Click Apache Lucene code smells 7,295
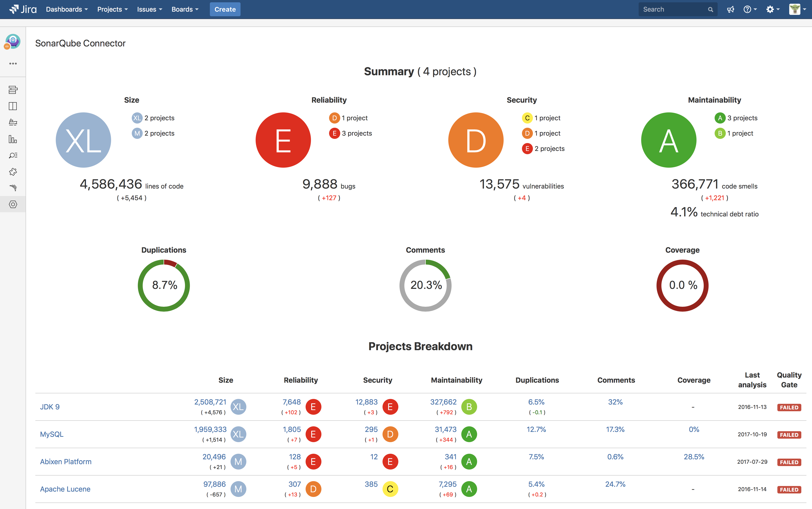Viewport: 812px width, 509px height. [x=447, y=484]
